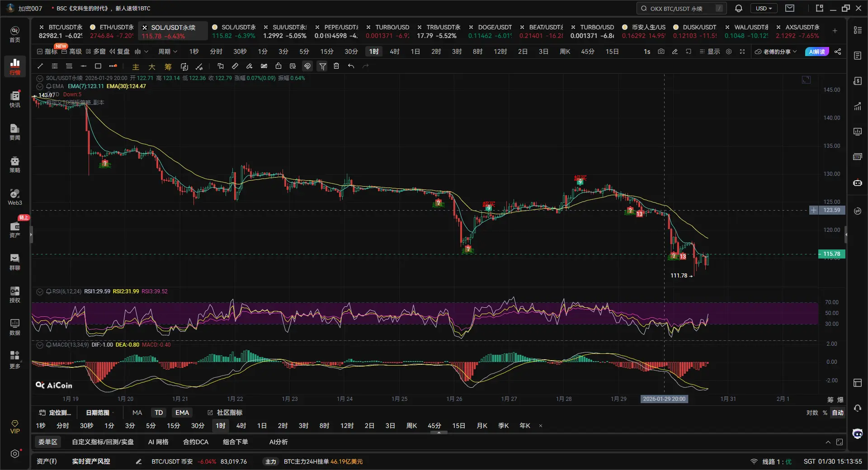Open the USD currency dropdown
This screenshot has height=470, width=868.
pyautogui.click(x=764, y=8)
